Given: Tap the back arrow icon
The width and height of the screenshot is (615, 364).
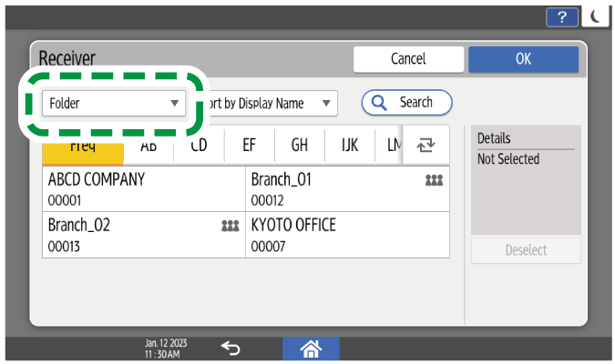Looking at the screenshot, I should (231, 347).
